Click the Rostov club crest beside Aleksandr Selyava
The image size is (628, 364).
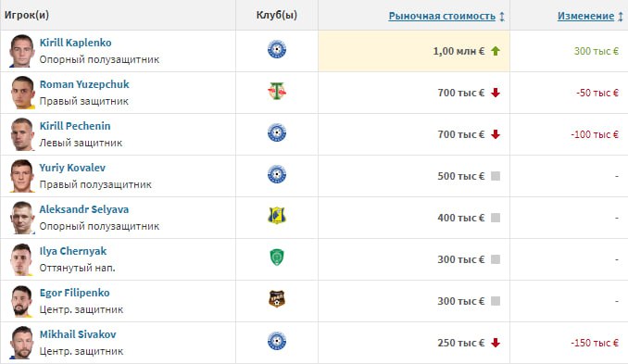point(277,216)
